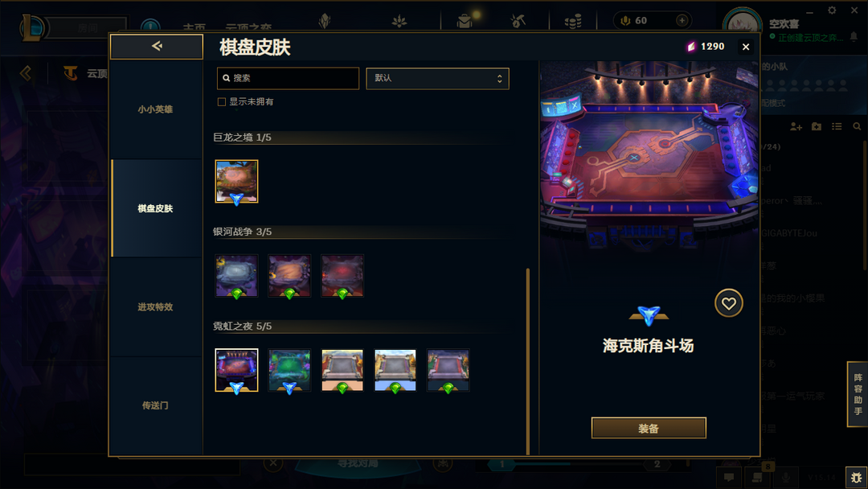Click the heart favorite icon
The width and height of the screenshot is (868, 489).
728,303
